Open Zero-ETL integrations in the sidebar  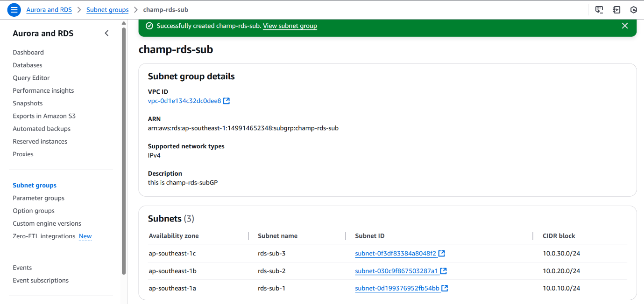(44, 236)
